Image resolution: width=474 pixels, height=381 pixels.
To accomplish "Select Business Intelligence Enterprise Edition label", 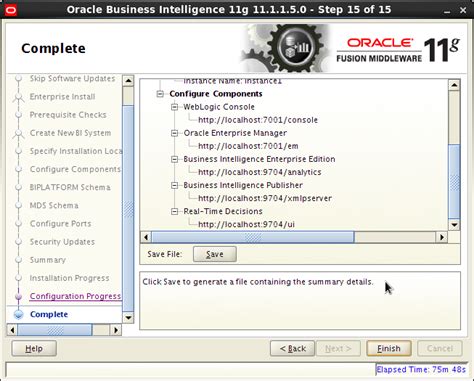I will pyautogui.click(x=259, y=159).
